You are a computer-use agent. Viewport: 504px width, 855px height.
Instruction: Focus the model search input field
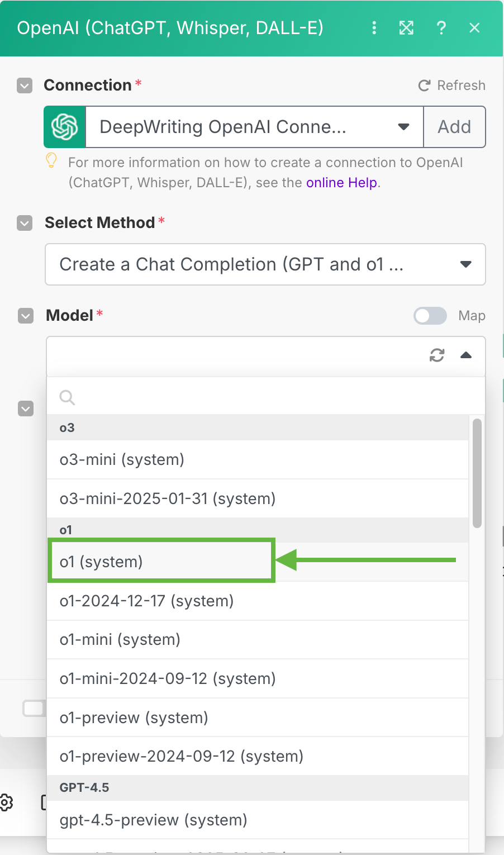click(265, 397)
